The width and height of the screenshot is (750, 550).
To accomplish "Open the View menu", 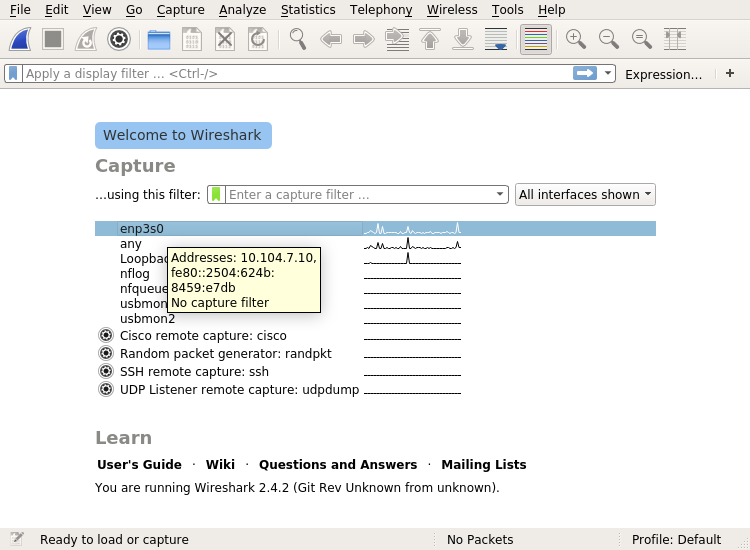I will click(97, 10).
